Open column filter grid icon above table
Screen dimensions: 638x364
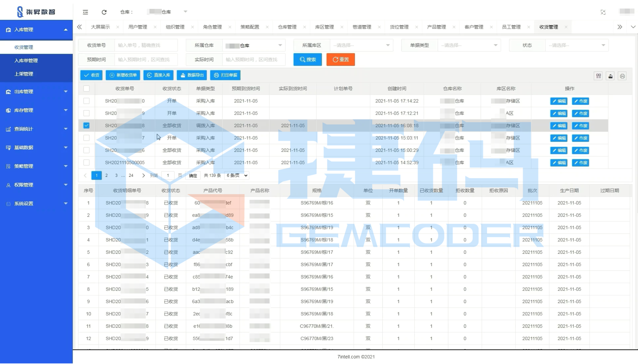coord(598,76)
